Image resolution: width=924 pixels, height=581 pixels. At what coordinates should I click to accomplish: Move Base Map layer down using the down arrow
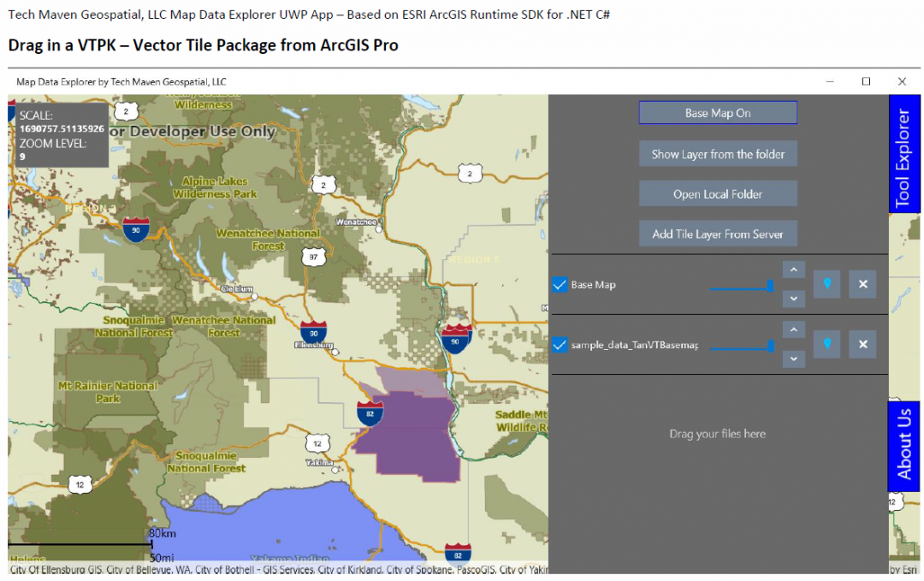click(793, 299)
